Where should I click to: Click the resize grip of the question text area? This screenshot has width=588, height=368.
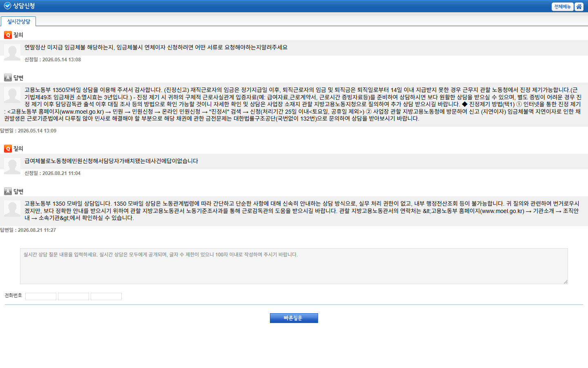[566, 282]
